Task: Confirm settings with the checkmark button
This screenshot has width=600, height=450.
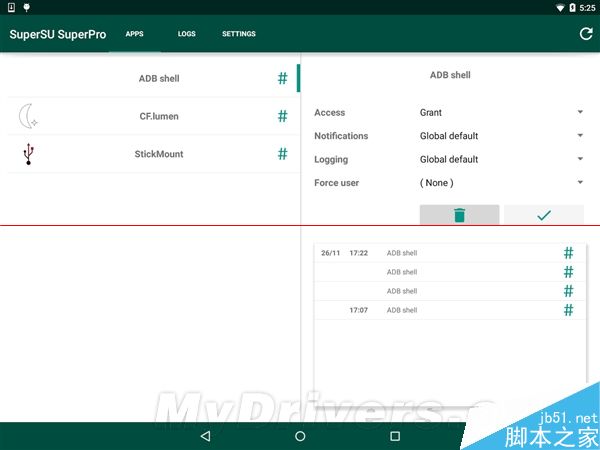Action: coord(544,215)
